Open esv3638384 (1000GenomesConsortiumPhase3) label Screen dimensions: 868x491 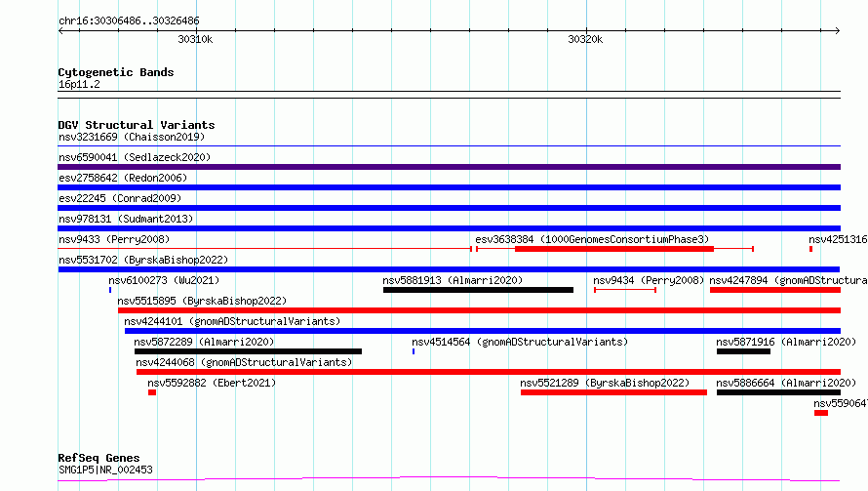click(592, 239)
